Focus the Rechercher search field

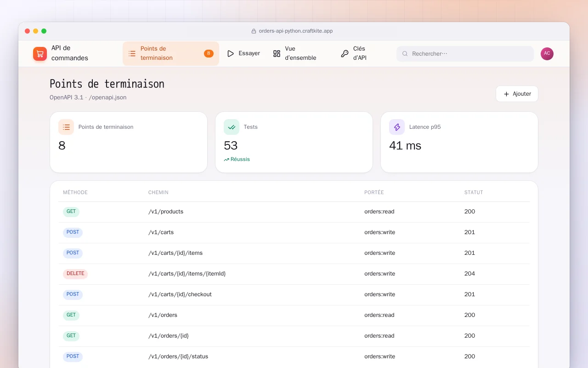tap(465, 54)
